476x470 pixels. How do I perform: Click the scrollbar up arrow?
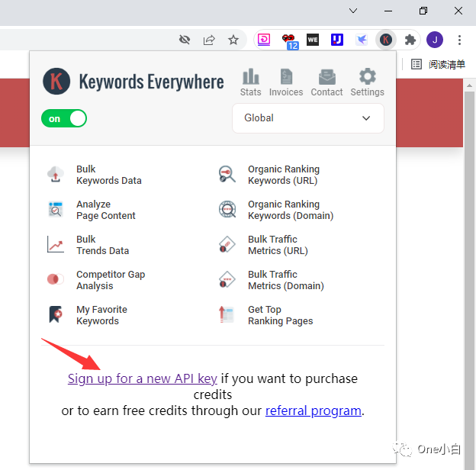(469, 85)
